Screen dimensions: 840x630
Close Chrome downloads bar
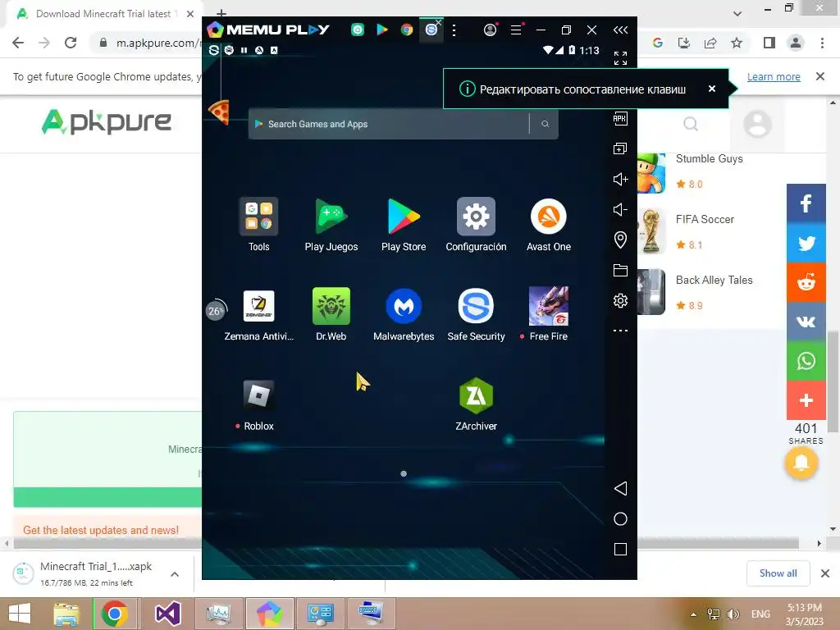coord(825,573)
